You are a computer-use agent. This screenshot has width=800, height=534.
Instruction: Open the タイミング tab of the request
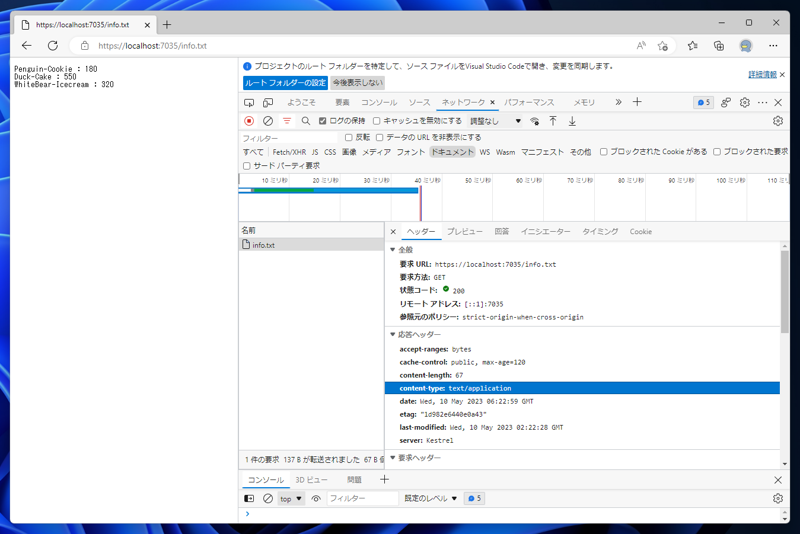click(600, 232)
